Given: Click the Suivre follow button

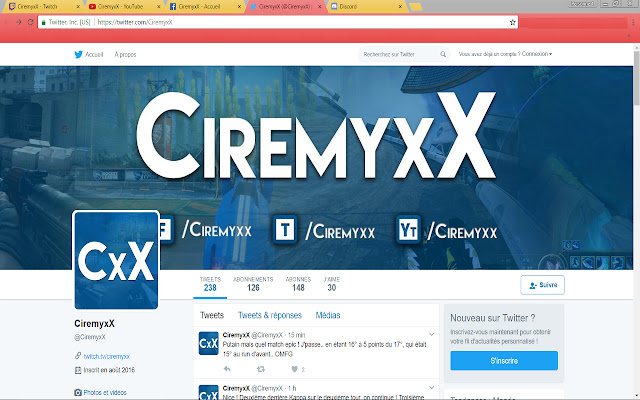Looking at the screenshot, I should pos(542,285).
